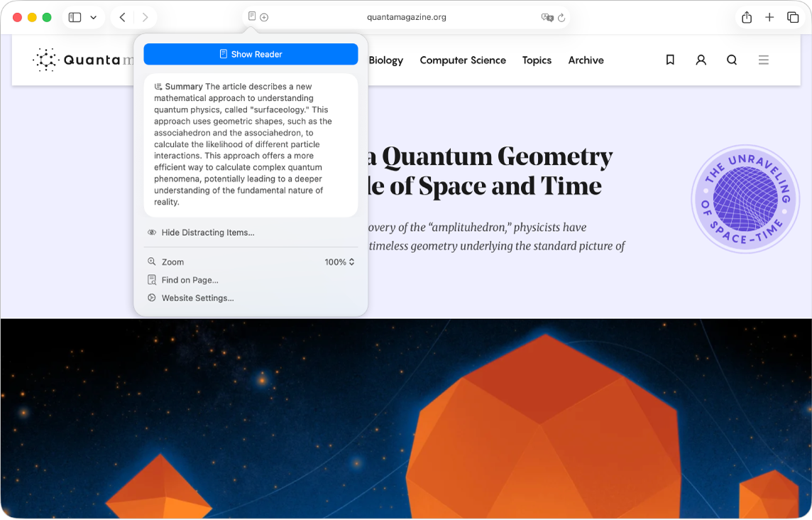
Task: Click the Reader icon in the address bar
Action: point(252,16)
